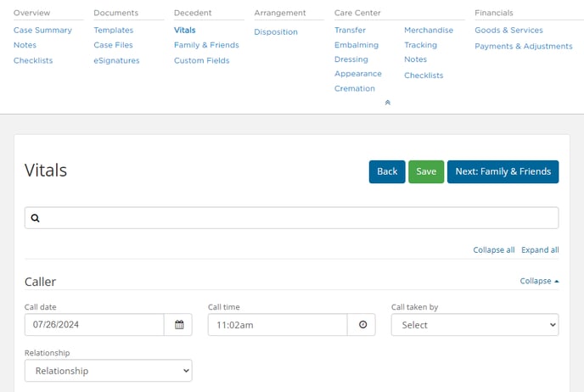This screenshot has width=584, height=392.
Task: Open Appearance in Care Center
Action: tap(358, 74)
